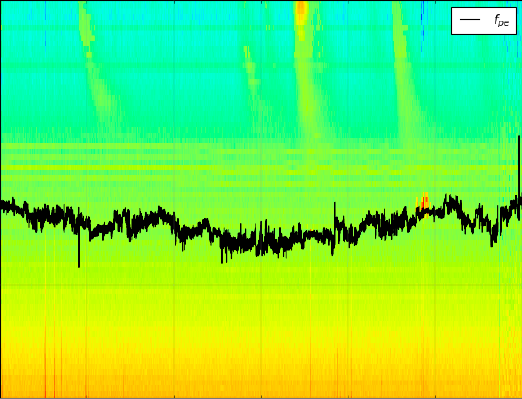Click the orange hotspot at top center

(301, 13)
